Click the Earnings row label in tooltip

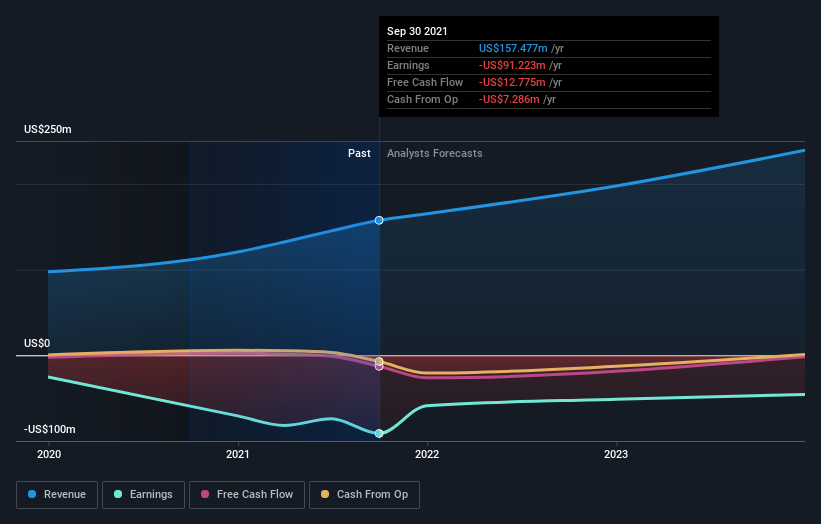[408, 65]
